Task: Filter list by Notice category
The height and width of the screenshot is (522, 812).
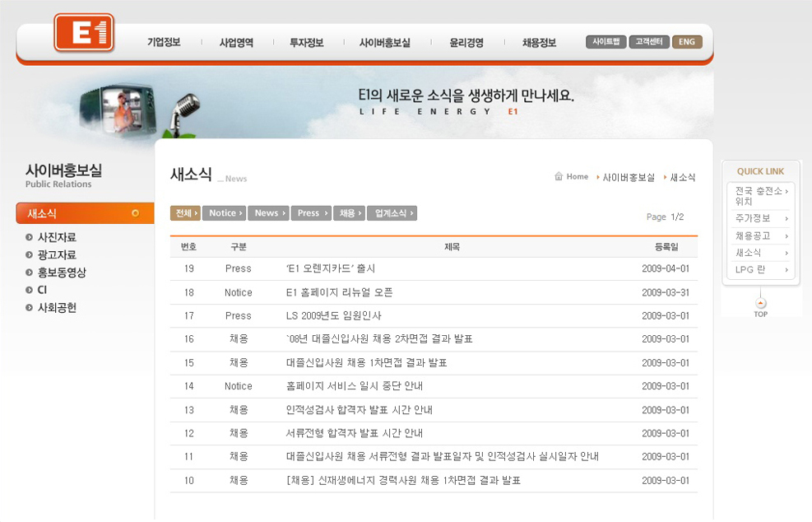Action: point(224,213)
